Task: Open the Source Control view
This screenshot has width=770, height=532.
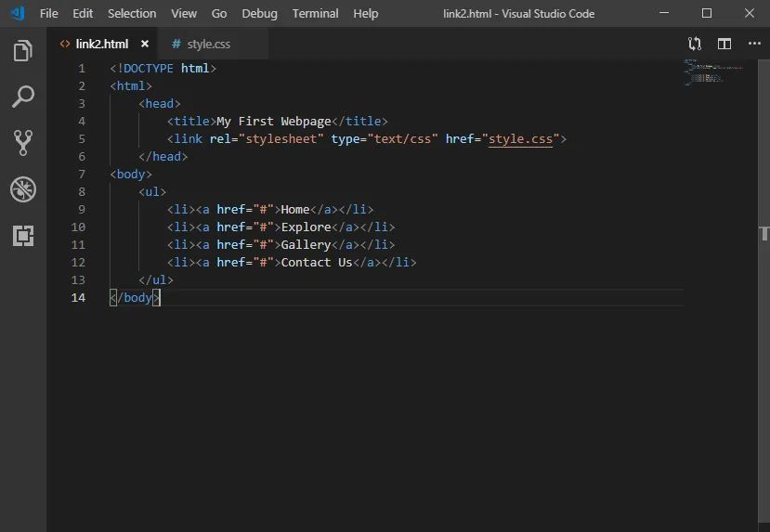Action: click(22, 143)
